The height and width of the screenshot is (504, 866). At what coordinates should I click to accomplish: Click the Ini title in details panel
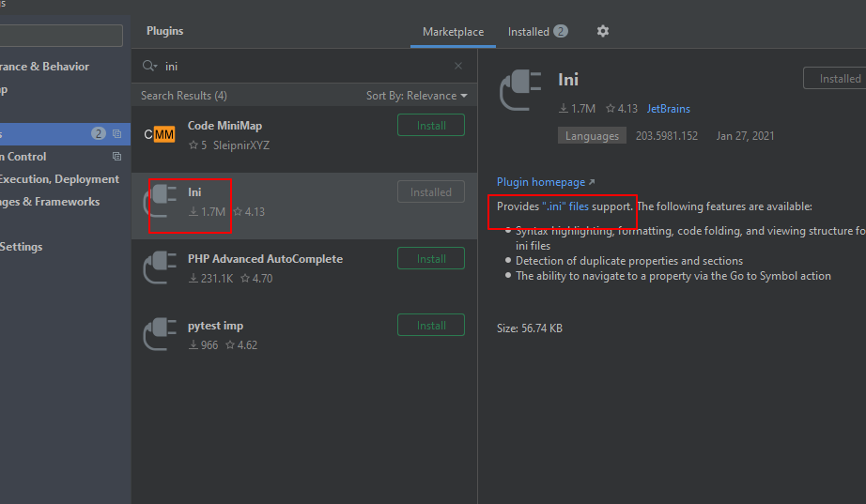pyautogui.click(x=568, y=80)
